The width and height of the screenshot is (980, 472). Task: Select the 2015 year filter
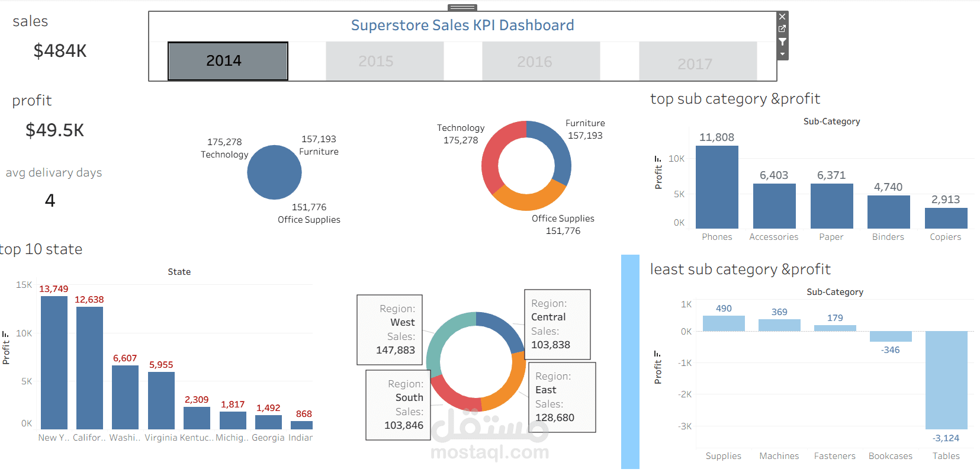[385, 61]
